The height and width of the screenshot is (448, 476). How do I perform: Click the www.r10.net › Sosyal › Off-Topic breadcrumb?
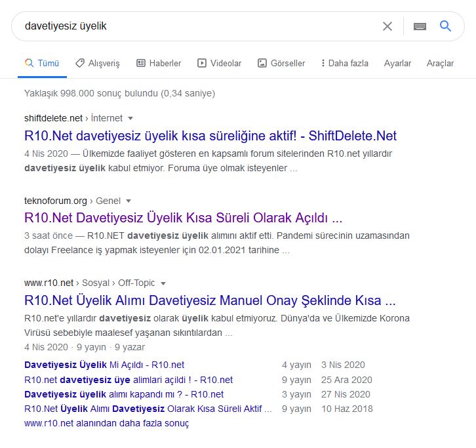pyautogui.click(x=90, y=283)
